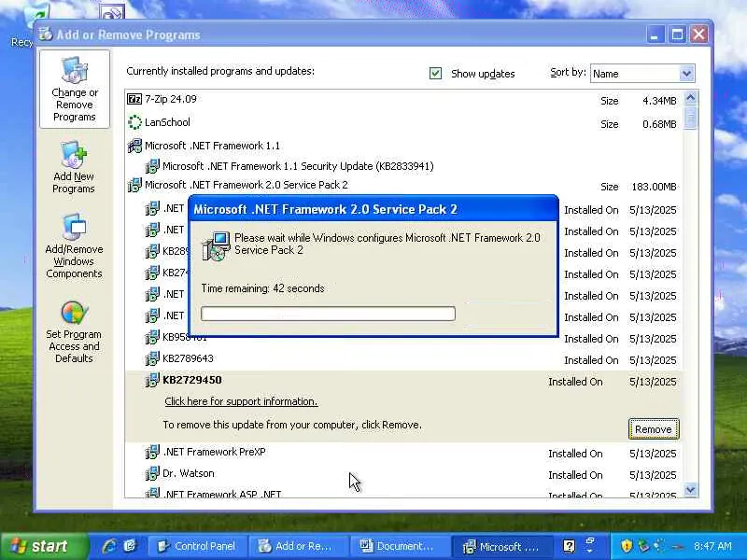Screen dimensions: 747x560
Task: Launch Internet Explorer from Quick Launch
Action: 109,546
